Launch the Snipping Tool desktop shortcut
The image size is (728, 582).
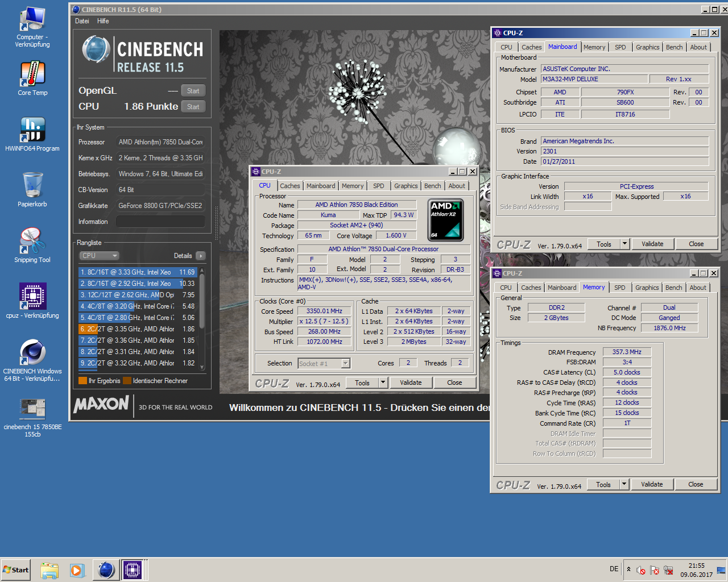coord(32,246)
